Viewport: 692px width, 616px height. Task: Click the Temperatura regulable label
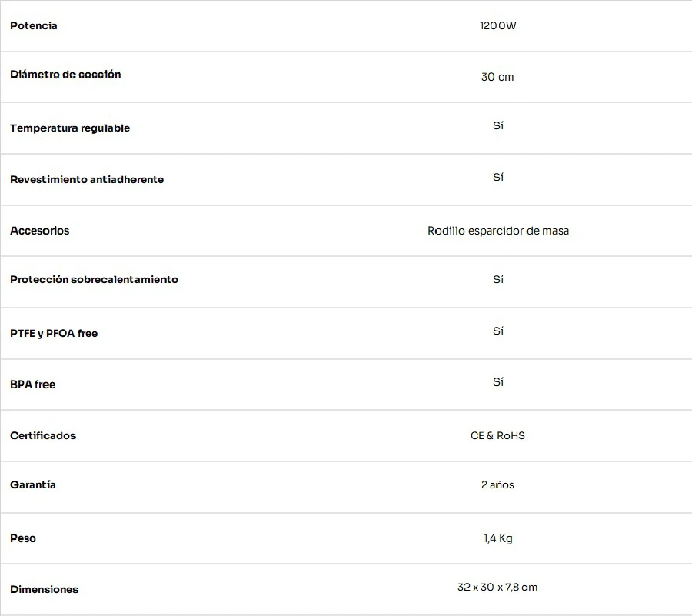coord(70,128)
